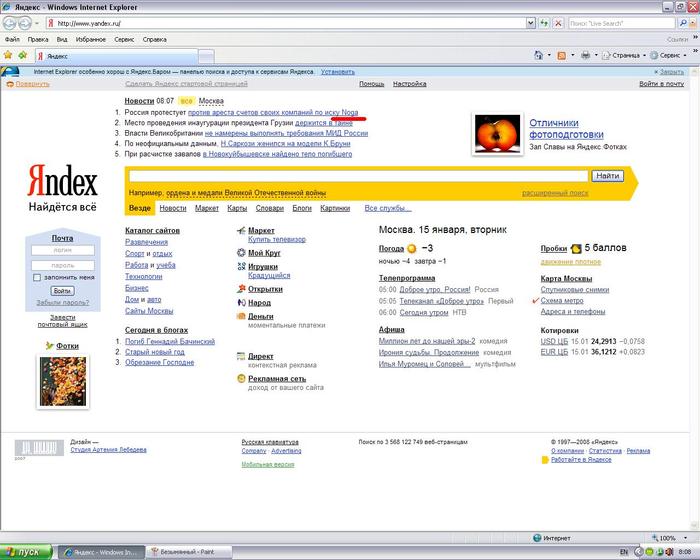The height and width of the screenshot is (560, 700).
Task: Click the Мой Круг icon
Action: pyautogui.click(x=241, y=253)
